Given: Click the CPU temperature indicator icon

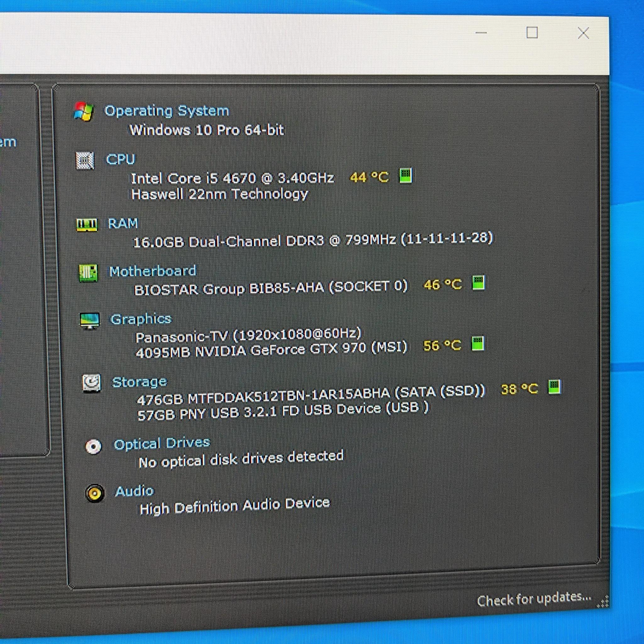Looking at the screenshot, I should (x=405, y=176).
